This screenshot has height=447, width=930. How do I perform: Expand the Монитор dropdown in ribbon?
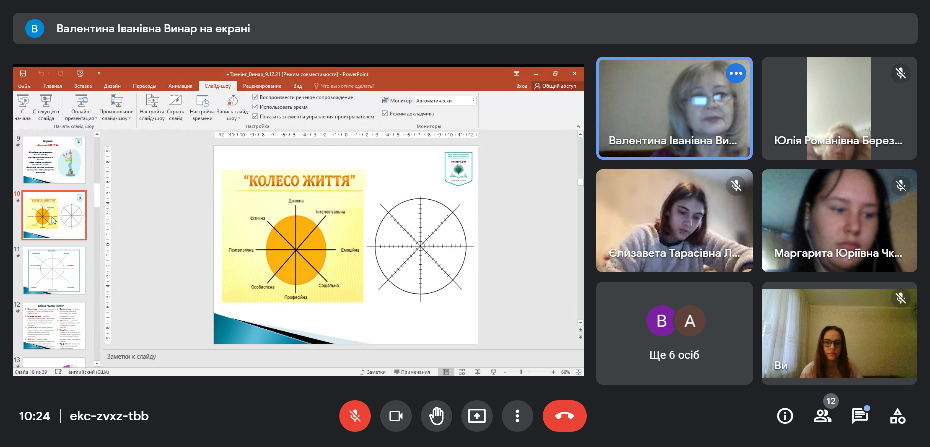[x=474, y=101]
